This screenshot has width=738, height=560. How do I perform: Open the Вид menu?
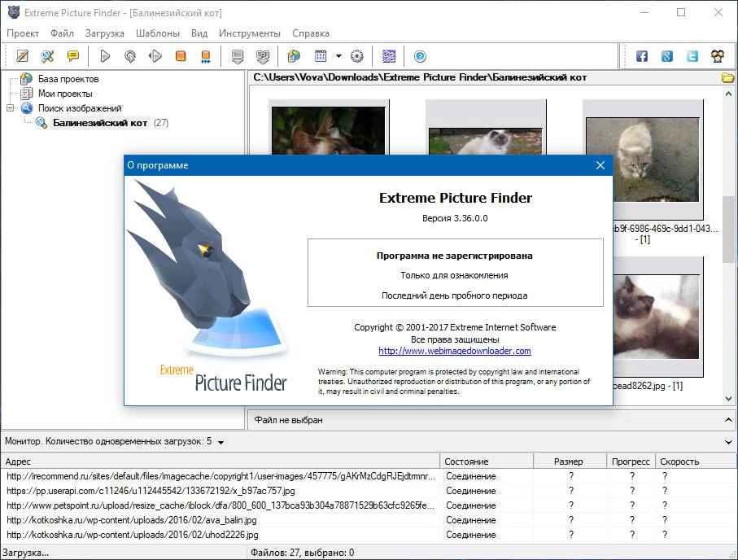[x=199, y=33]
